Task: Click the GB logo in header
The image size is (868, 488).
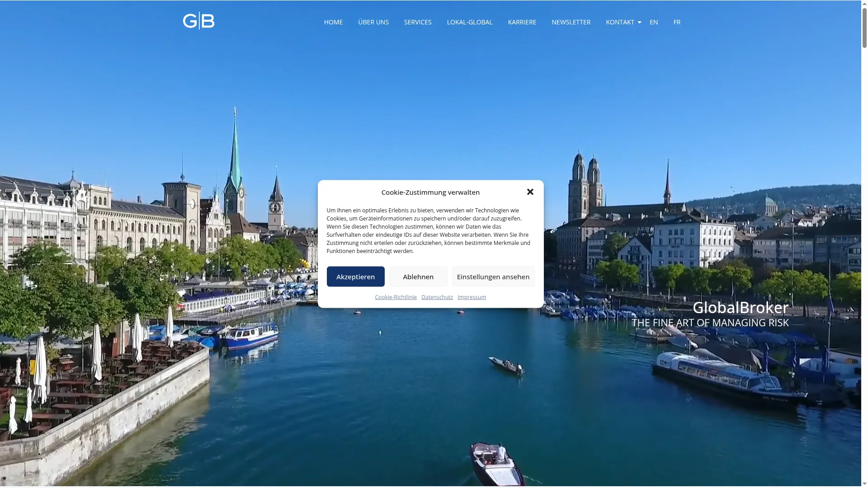Action: [x=198, y=21]
